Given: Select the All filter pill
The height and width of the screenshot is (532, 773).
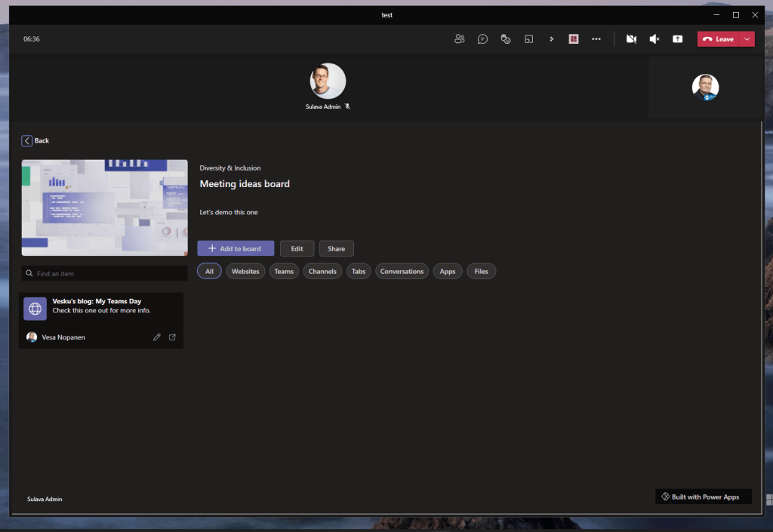Looking at the screenshot, I should pos(209,272).
